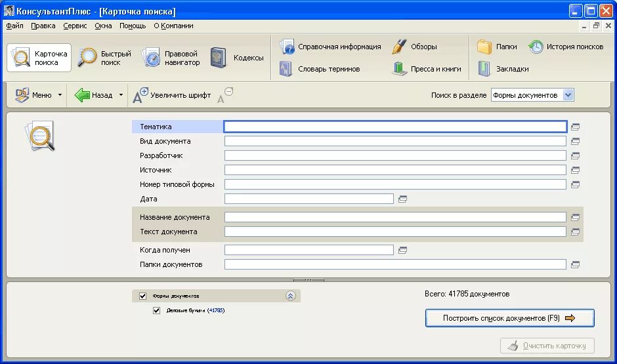Open the Обзоры reviews section
This screenshot has height=364, width=617.
pyautogui.click(x=414, y=47)
